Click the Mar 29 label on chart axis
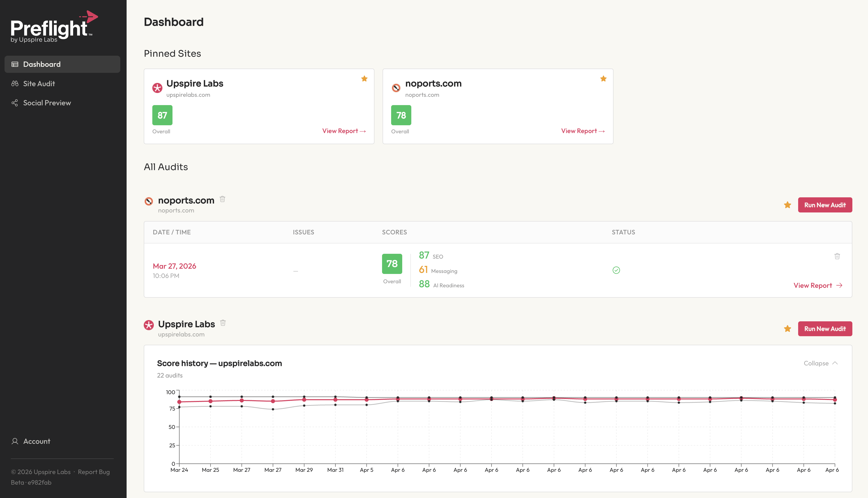Viewport: 868px width, 498px height. click(x=304, y=470)
